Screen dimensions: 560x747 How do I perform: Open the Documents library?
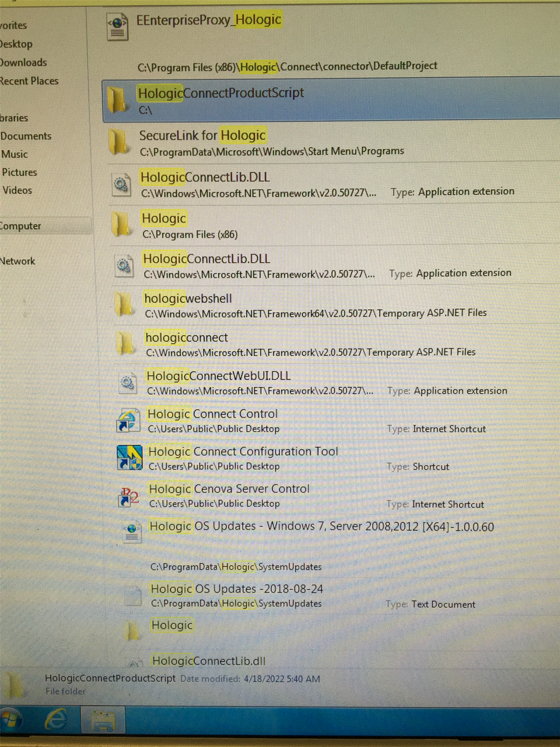[x=26, y=136]
